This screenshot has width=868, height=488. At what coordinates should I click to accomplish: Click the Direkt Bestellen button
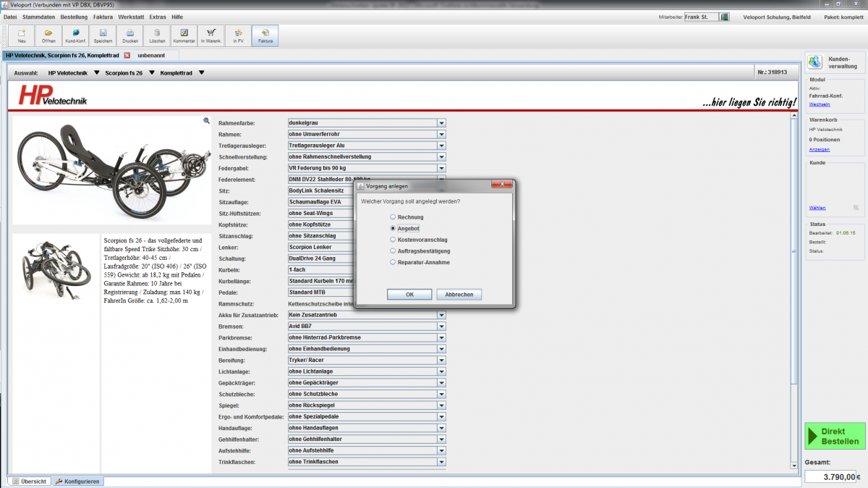coord(834,437)
